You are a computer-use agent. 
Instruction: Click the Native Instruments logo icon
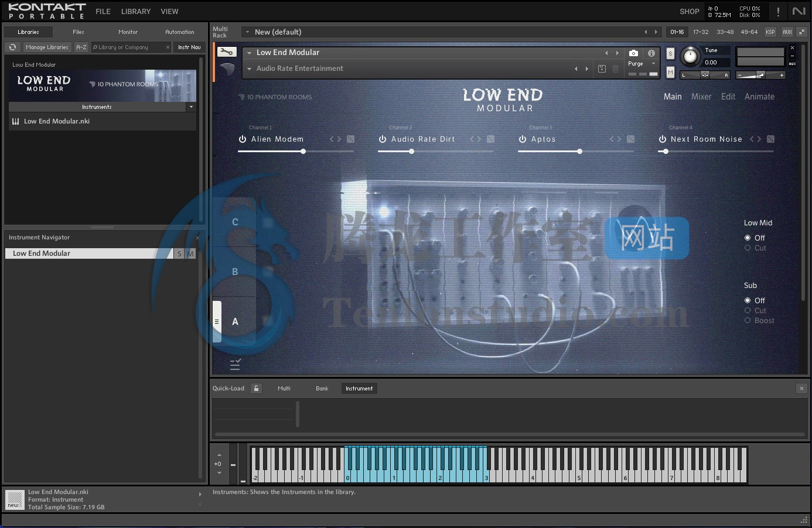[799, 11]
